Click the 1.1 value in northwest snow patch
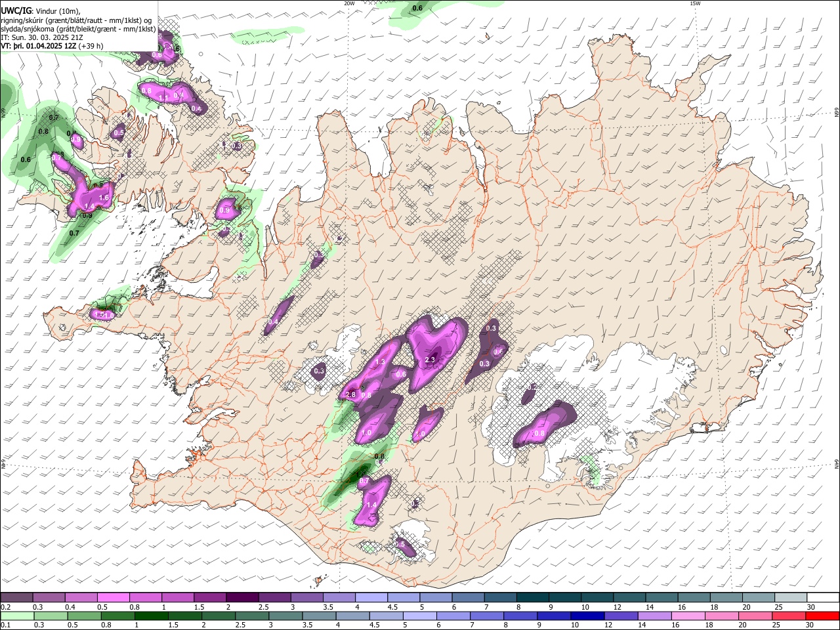This screenshot has width=840, height=630. [x=164, y=98]
